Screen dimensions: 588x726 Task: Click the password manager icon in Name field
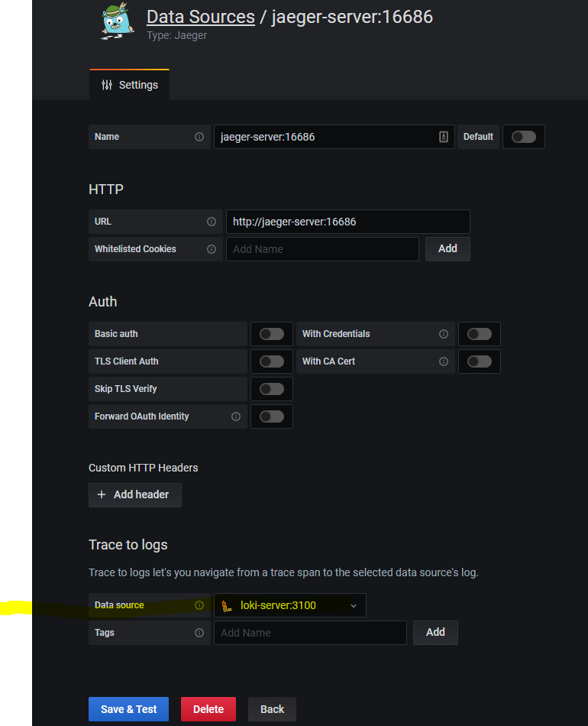(x=443, y=137)
